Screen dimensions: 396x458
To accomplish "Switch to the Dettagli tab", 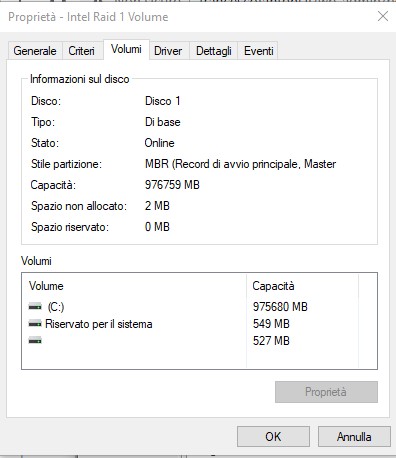I will point(214,51).
